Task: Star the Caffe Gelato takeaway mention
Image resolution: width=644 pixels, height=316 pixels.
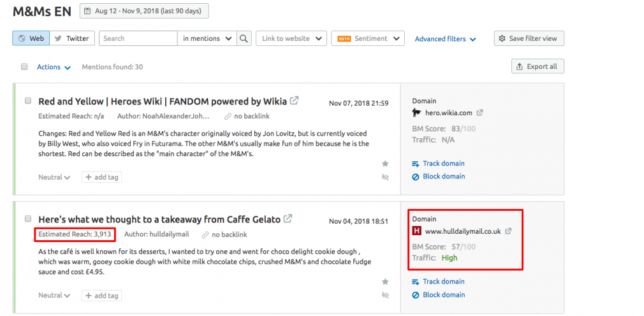Action: click(385, 282)
